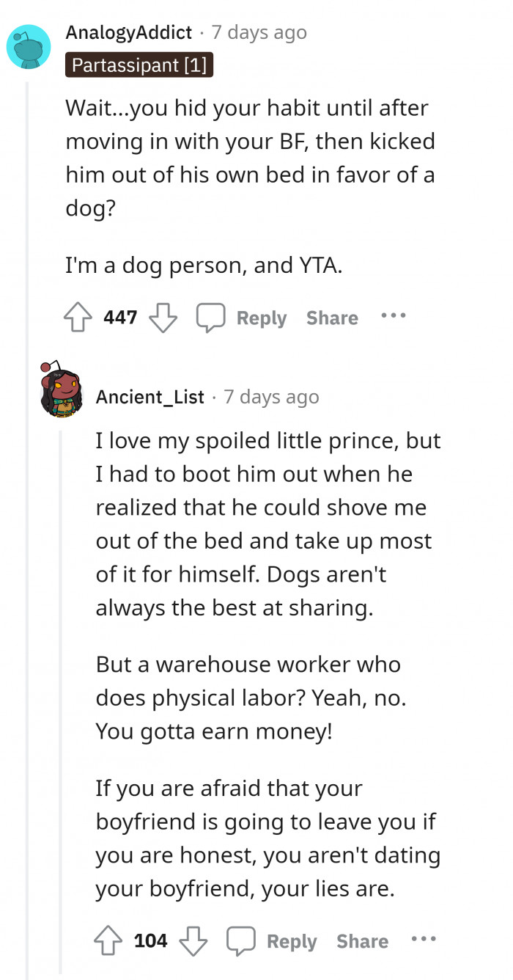Upvote Ancient_List's reply
513x980 pixels.
pyautogui.click(x=109, y=941)
